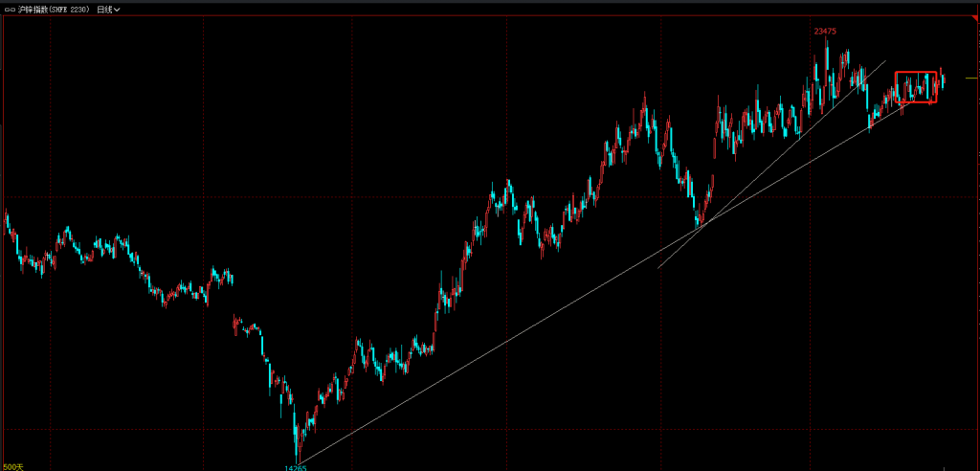Click the 500天 range label

tap(11, 466)
